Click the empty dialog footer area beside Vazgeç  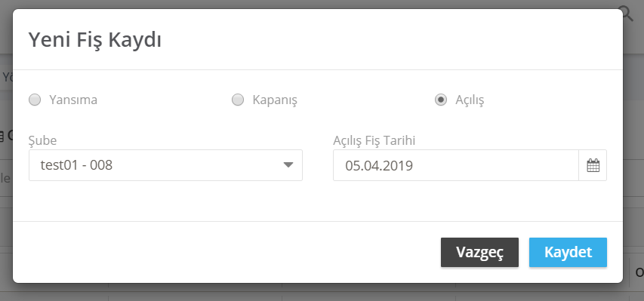coord(226,252)
